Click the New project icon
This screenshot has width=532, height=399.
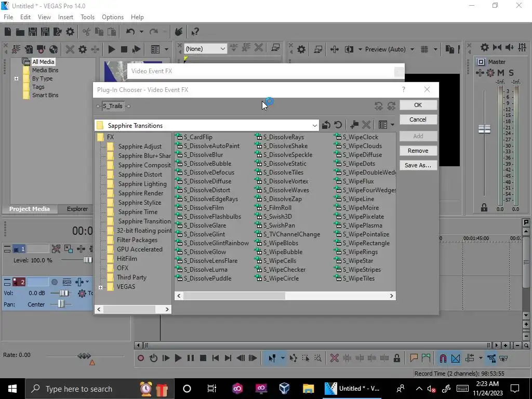[8, 32]
